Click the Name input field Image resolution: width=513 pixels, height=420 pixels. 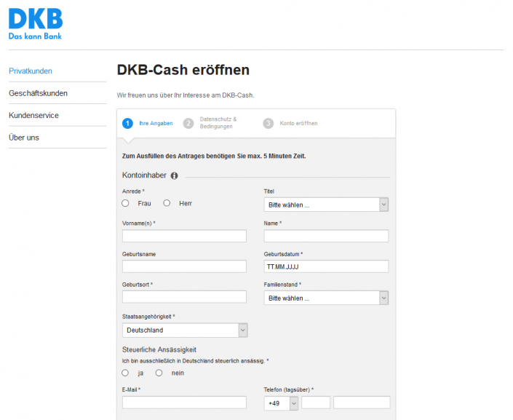click(326, 236)
